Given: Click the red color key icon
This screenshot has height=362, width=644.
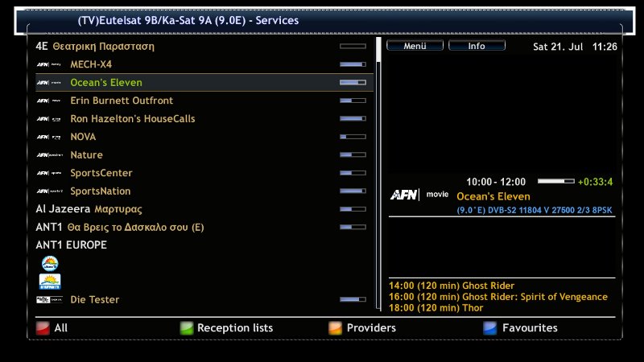Looking at the screenshot, I should (x=43, y=328).
